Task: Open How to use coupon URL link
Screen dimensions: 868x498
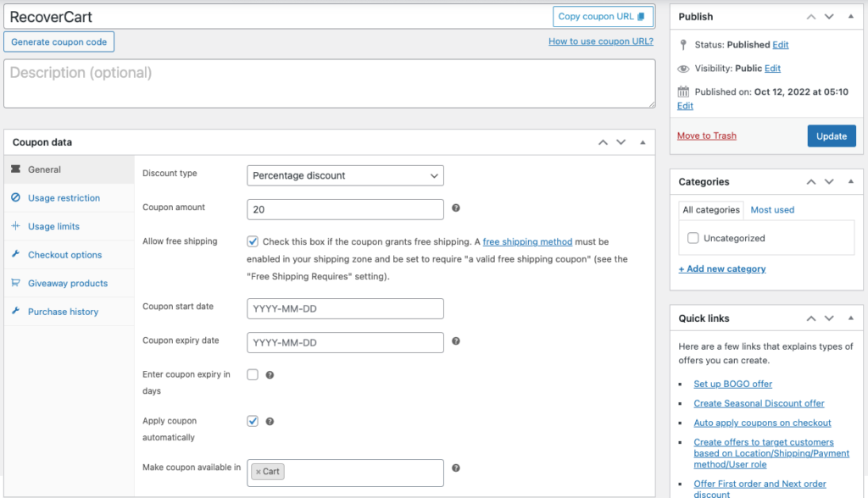Action: pyautogui.click(x=601, y=41)
